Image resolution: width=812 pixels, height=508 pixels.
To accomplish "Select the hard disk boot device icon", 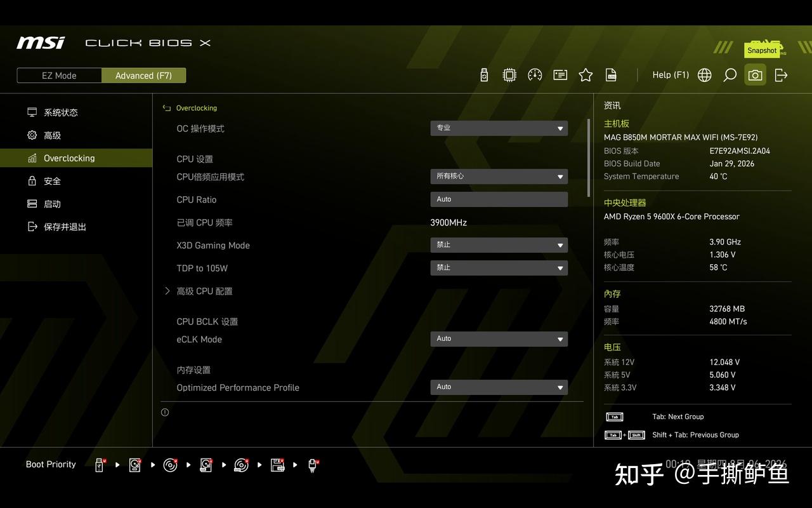I will point(135,465).
